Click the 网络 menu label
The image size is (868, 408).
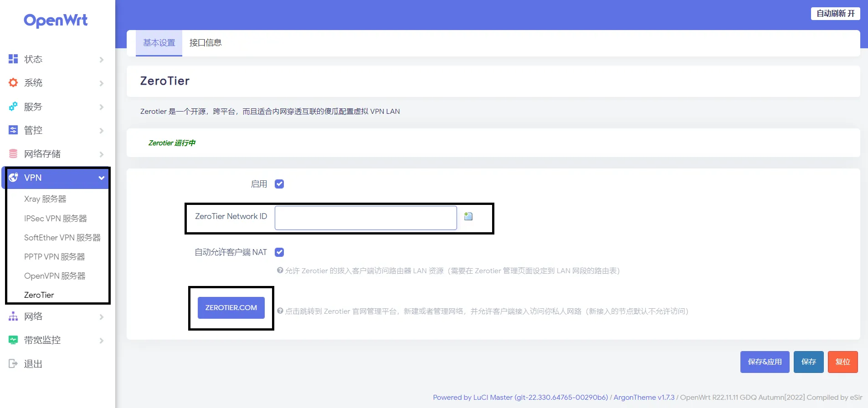click(33, 316)
